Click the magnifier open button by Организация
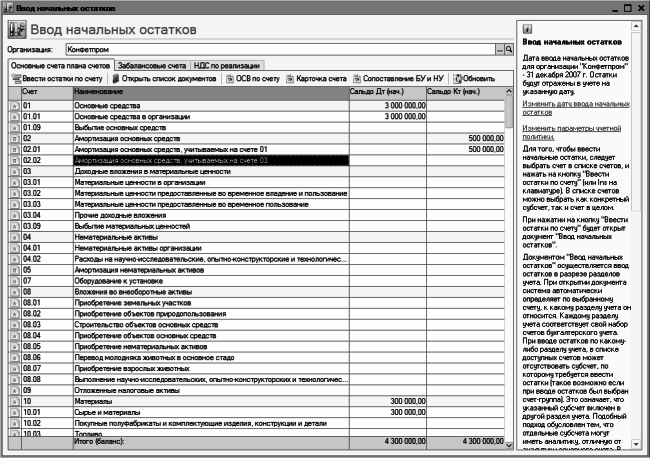The image size is (650, 458). 509,50
